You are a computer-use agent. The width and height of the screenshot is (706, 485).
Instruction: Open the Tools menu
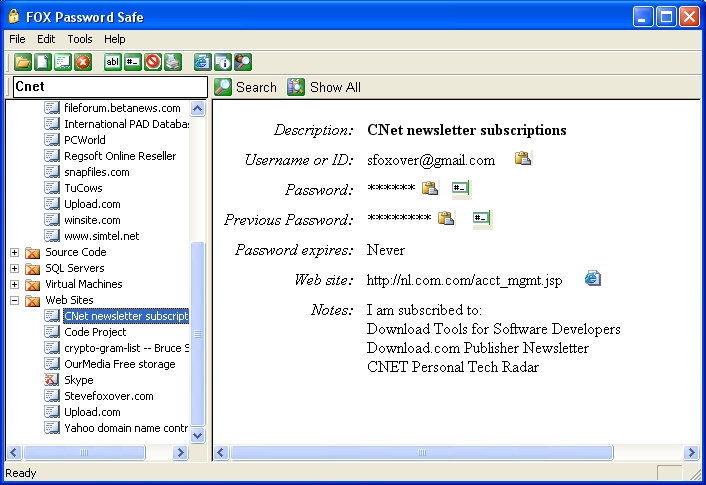point(80,39)
